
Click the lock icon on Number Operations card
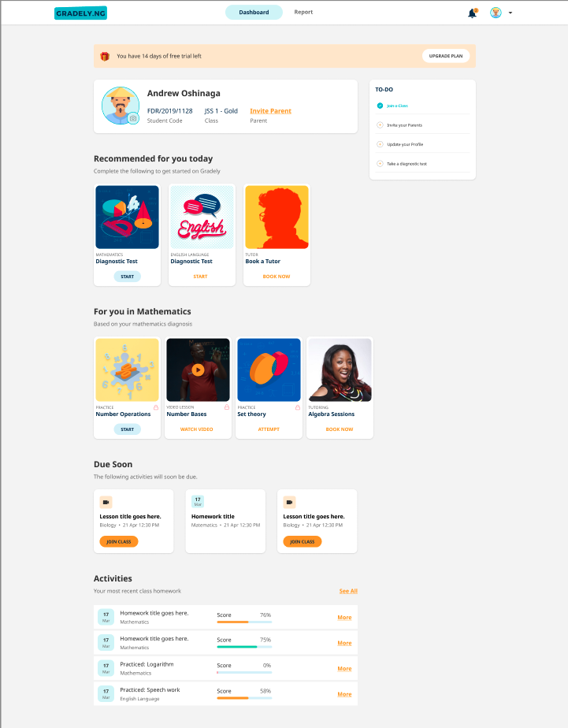(x=156, y=407)
